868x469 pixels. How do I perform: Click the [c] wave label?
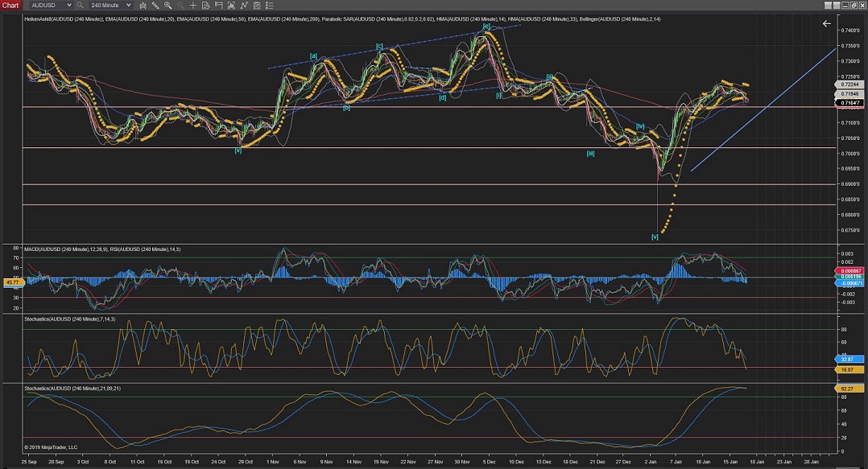(379, 47)
